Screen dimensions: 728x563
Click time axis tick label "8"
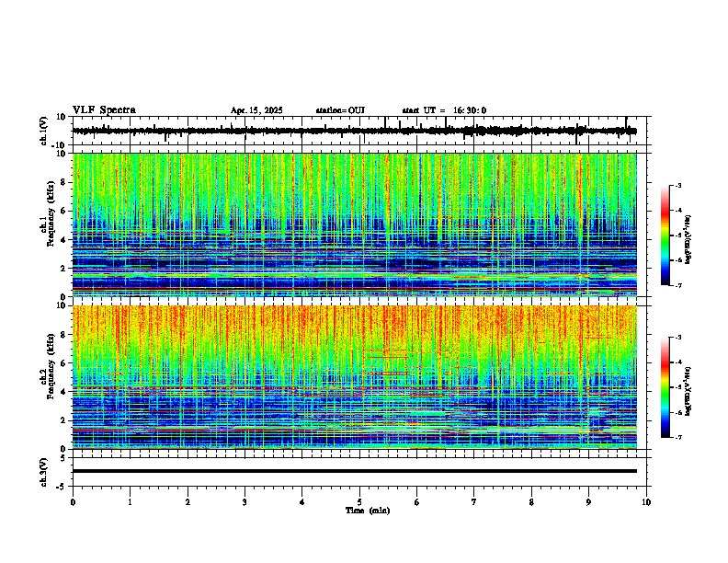point(531,502)
